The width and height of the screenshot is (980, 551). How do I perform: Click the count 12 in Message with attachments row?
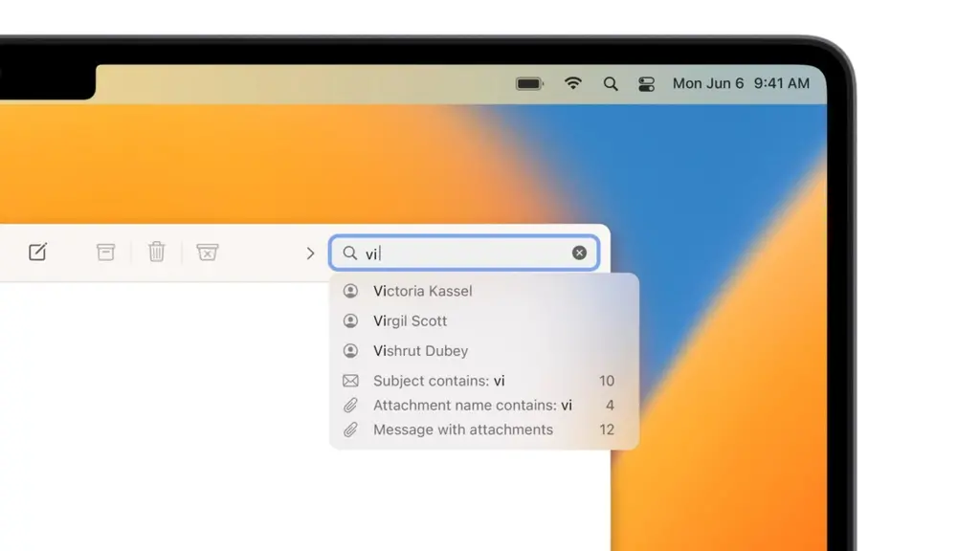pyautogui.click(x=606, y=430)
